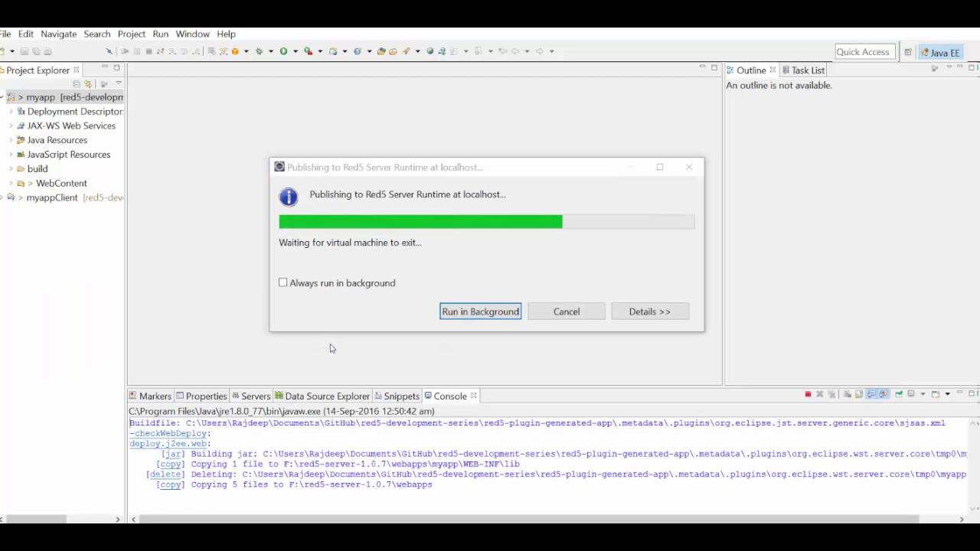Screen dimensions: 980x551
Task: Open the Edit menu
Action: [26, 34]
